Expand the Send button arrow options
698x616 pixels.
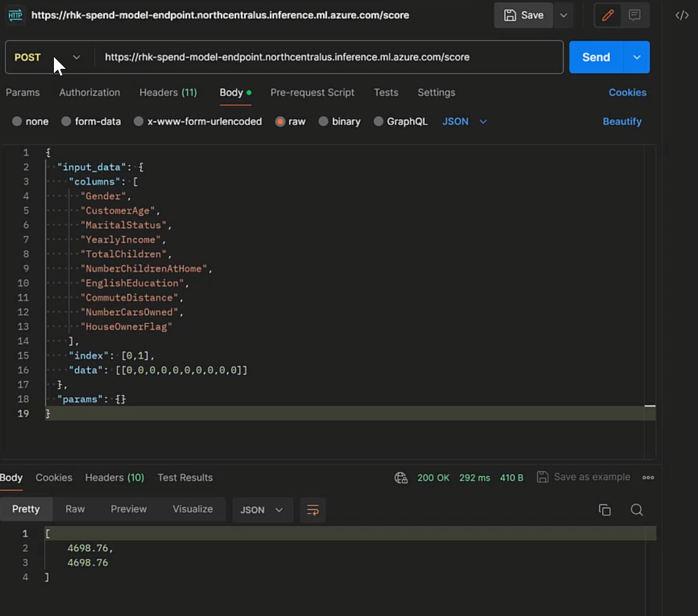coord(637,58)
